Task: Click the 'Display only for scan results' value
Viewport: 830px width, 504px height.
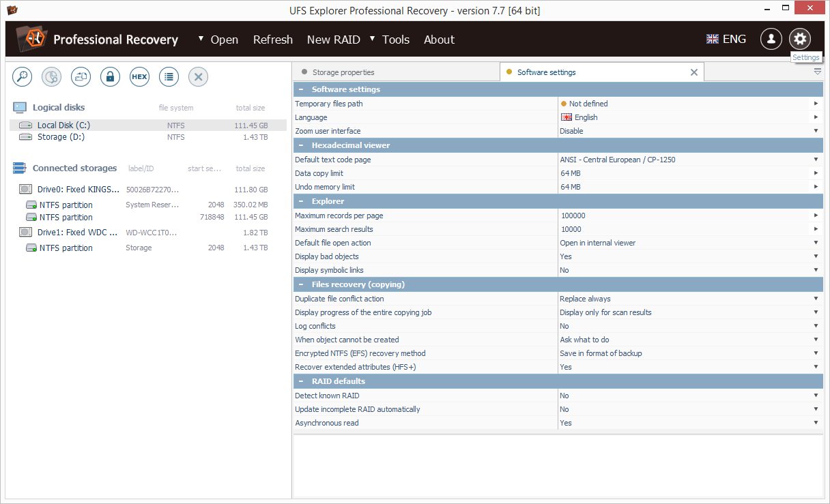Action: (x=606, y=312)
